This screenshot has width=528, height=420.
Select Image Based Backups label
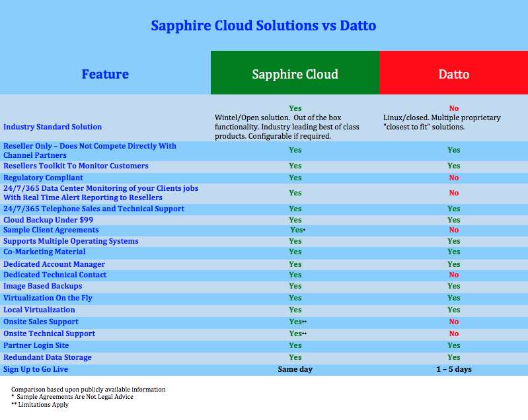click(43, 286)
